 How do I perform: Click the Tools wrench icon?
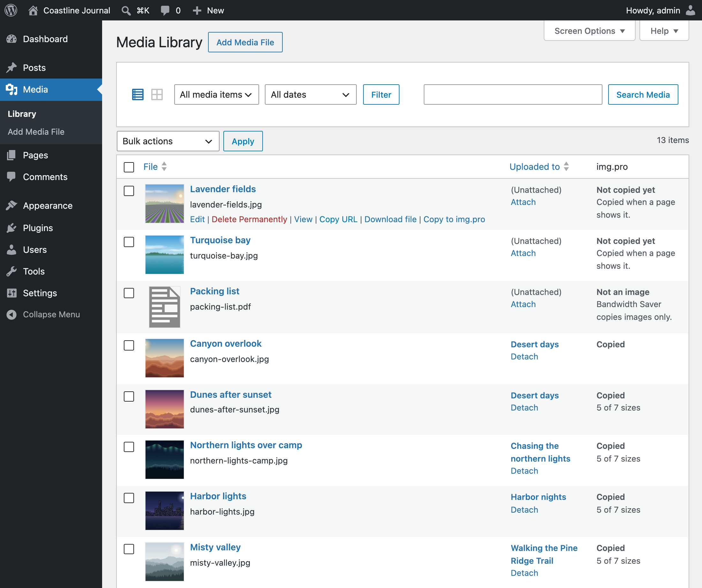(12, 271)
